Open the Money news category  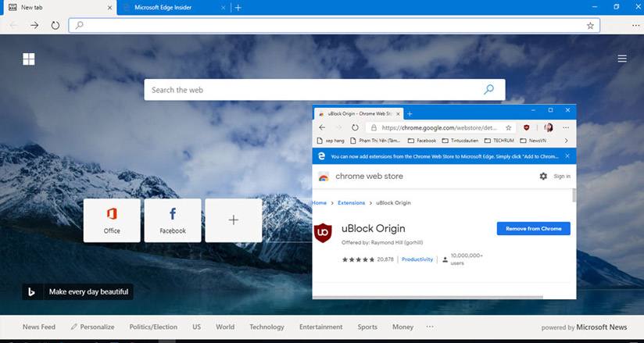click(402, 327)
